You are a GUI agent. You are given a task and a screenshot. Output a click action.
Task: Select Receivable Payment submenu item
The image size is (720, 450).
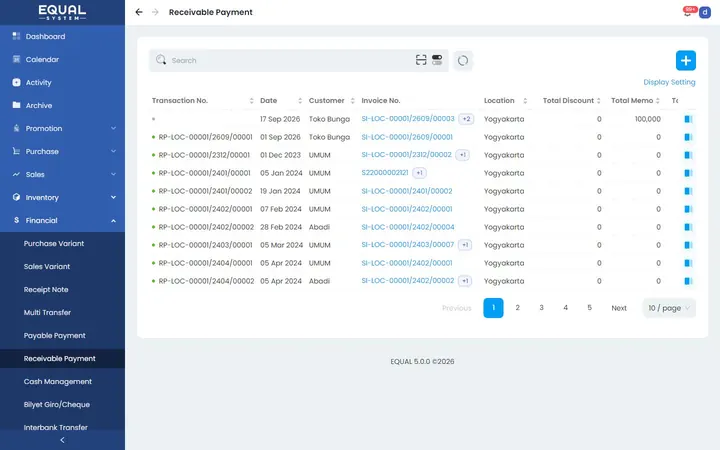(x=62, y=358)
